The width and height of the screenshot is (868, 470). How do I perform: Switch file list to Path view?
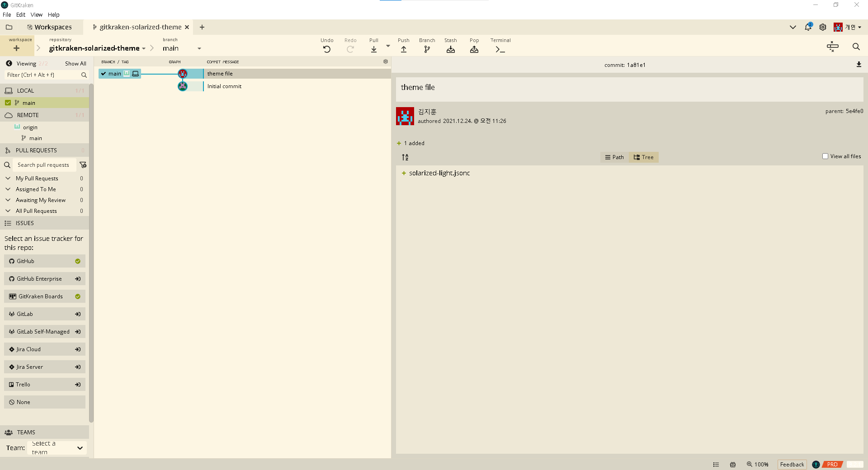[x=614, y=157]
